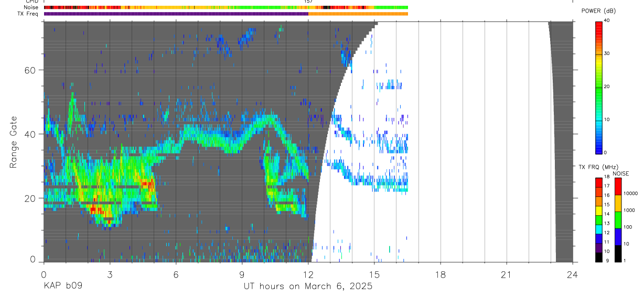
Task: Click the '1000' tick on NOISE legend
Action: pos(629,211)
